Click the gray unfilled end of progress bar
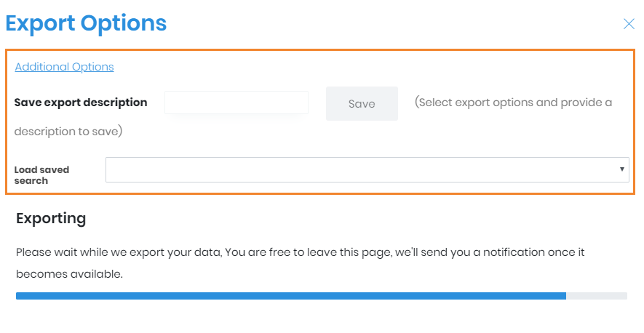644x333 pixels. 597,296
